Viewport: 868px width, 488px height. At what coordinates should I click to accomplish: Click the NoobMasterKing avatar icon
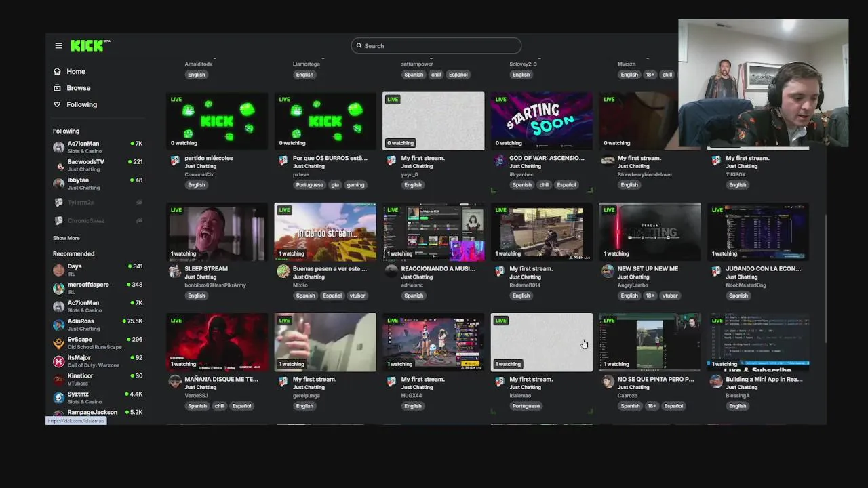tap(716, 271)
